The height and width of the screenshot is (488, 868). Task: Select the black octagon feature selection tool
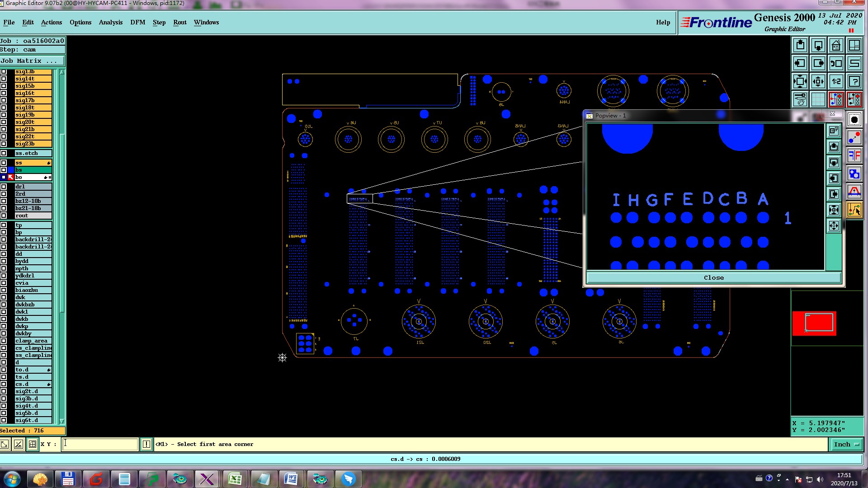(x=854, y=119)
